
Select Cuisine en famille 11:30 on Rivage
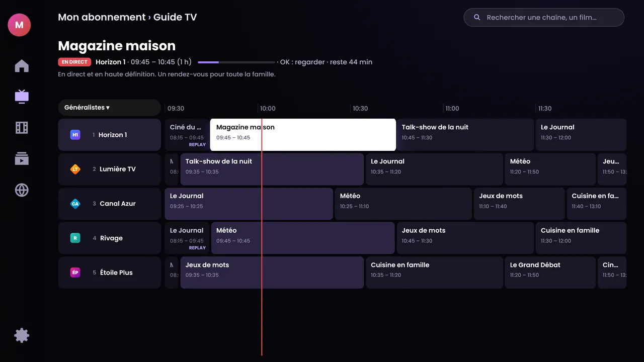(x=581, y=238)
